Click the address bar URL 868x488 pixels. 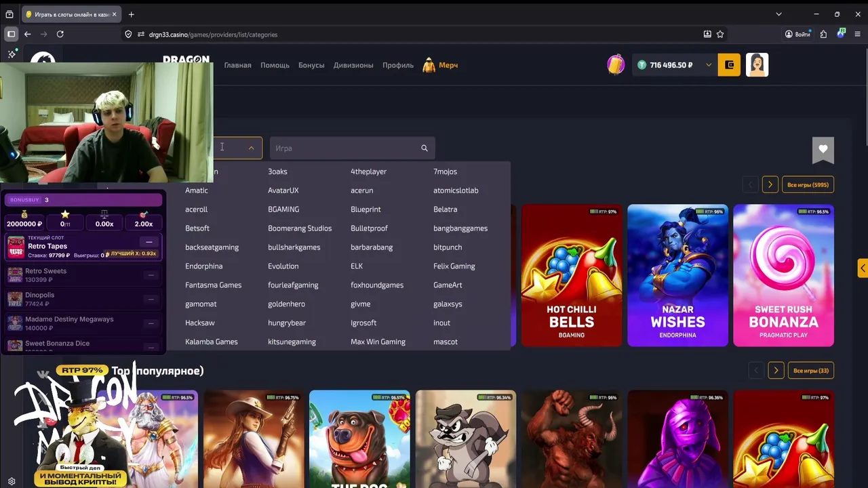[213, 35]
